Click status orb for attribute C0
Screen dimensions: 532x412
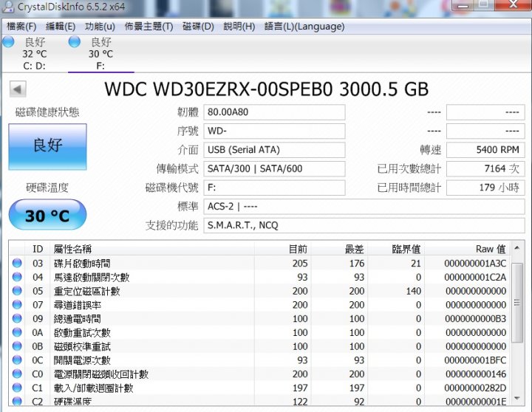coord(17,374)
